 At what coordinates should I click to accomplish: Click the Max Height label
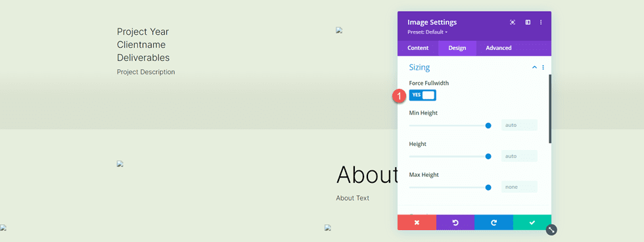coord(424,175)
